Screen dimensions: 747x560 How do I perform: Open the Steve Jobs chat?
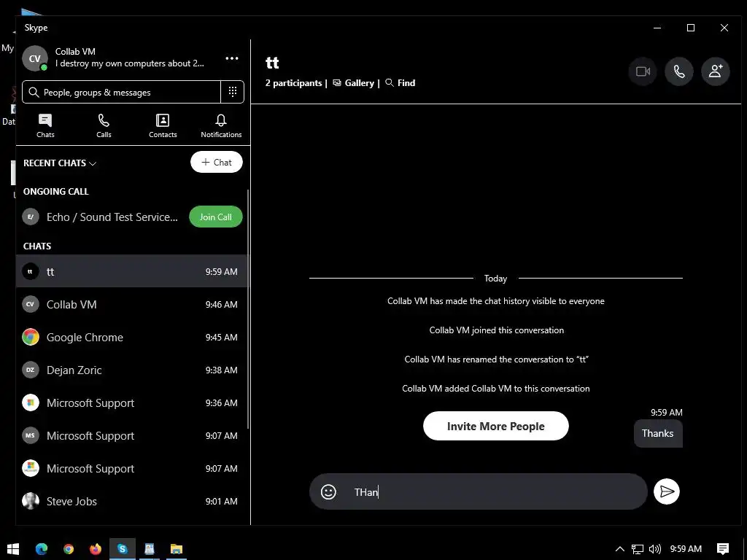(132, 502)
